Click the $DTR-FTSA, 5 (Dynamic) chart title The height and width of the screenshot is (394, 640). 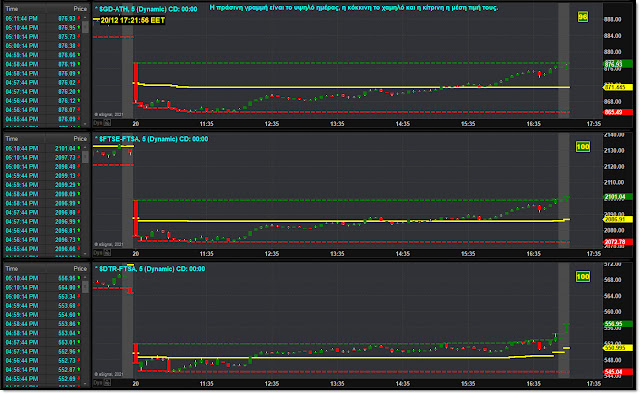150,269
